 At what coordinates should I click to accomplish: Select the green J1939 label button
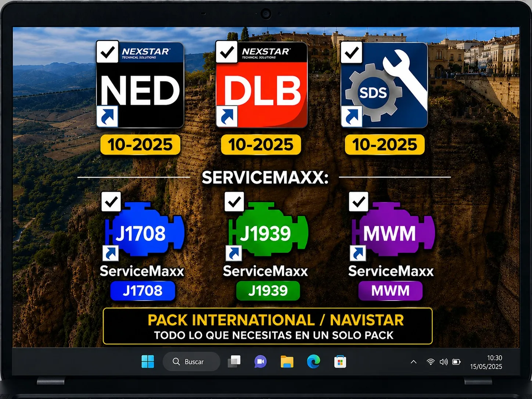click(x=268, y=291)
